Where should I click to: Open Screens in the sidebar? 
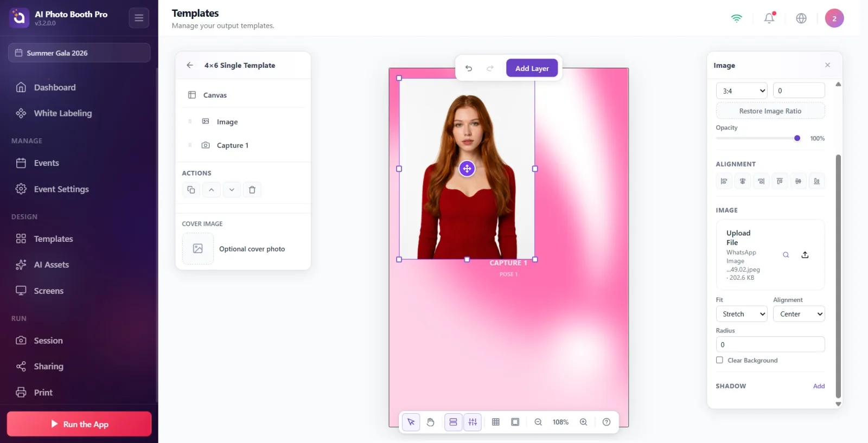point(79,291)
